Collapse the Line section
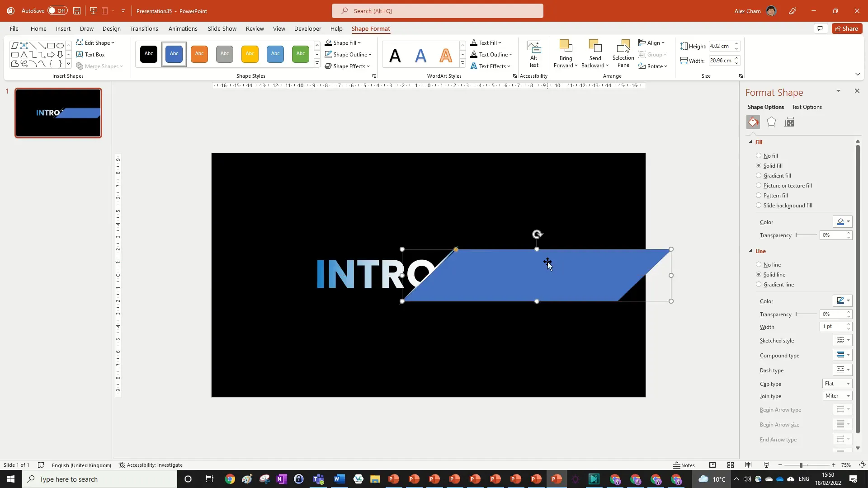 click(751, 251)
